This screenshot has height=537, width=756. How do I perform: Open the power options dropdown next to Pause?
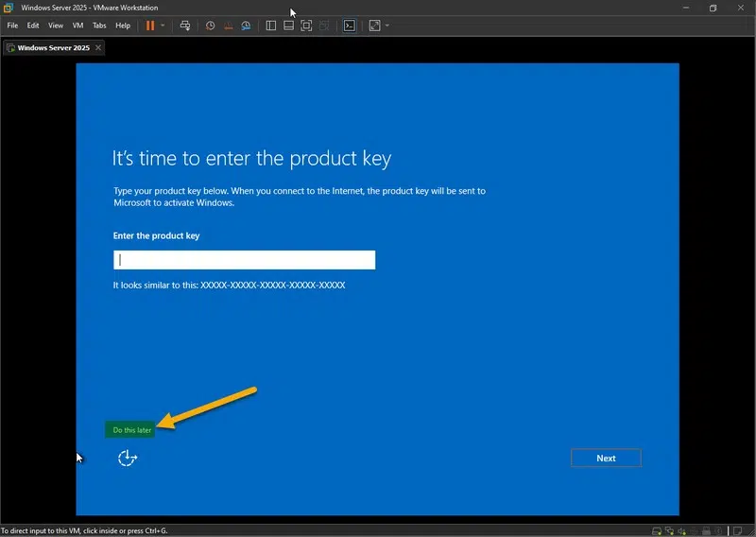pos(163,26)
